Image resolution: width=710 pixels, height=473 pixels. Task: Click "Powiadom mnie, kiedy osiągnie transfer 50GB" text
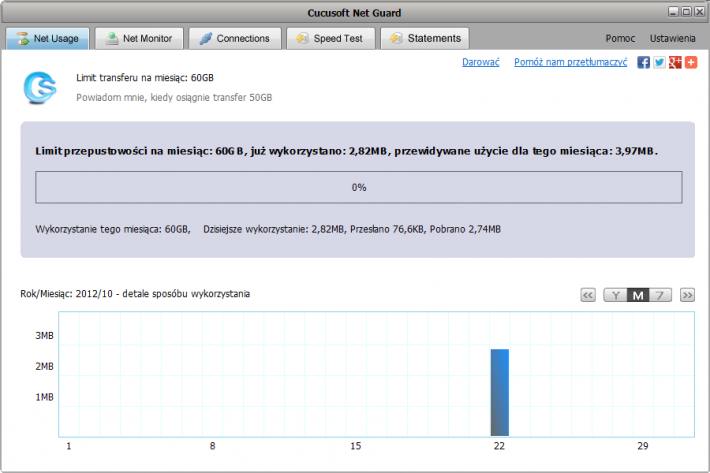(174, 97)
